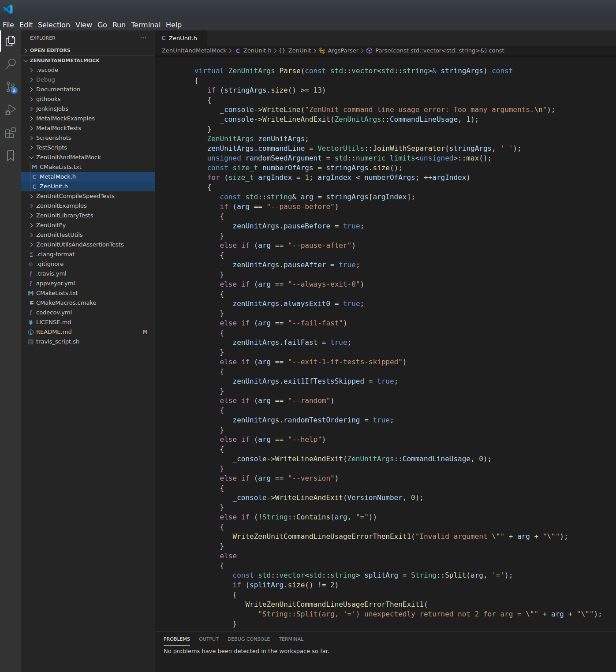
Task: Click the namespace braces icon in breadcrumb
Action: pyautogui.click(x=282, y=51)
